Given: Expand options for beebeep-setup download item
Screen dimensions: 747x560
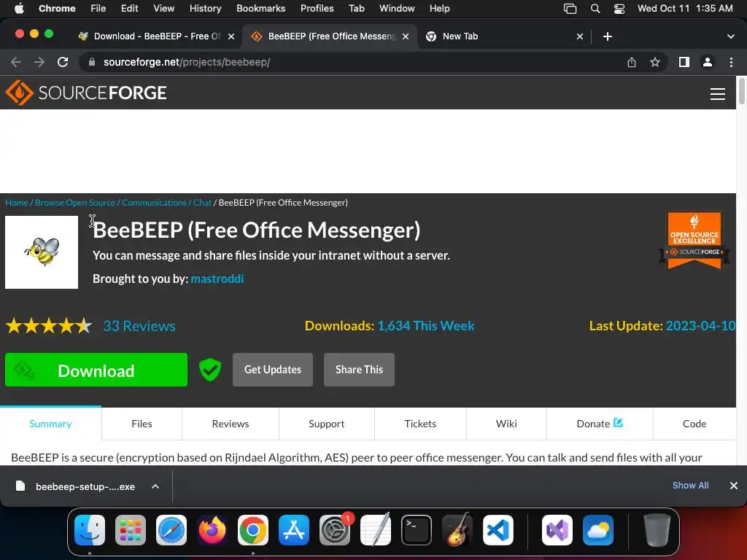Looking at the screenshot, I should 155,486.
